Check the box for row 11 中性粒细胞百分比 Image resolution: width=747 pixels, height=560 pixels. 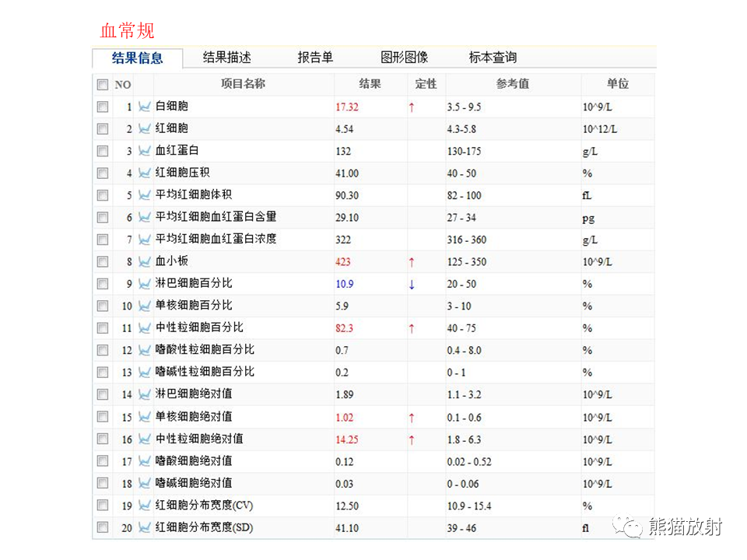point(103,328)
